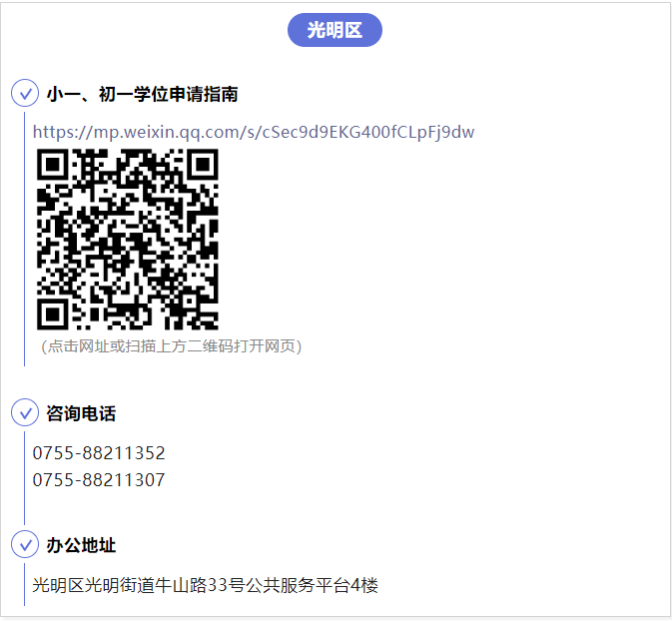The image size is (672, 621).
Task: Click phone number 0755-88211307
Action: (99, 480)
